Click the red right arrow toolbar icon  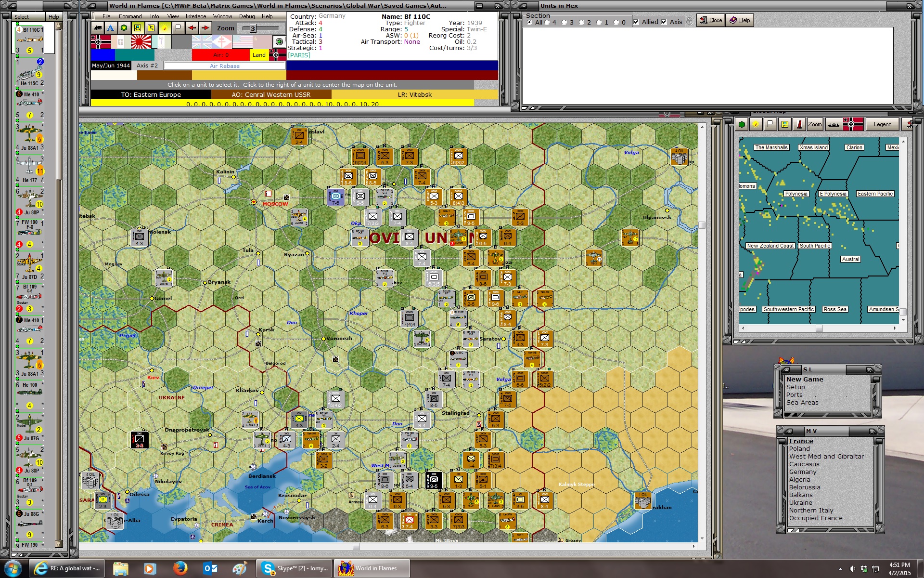coord(205,28)
